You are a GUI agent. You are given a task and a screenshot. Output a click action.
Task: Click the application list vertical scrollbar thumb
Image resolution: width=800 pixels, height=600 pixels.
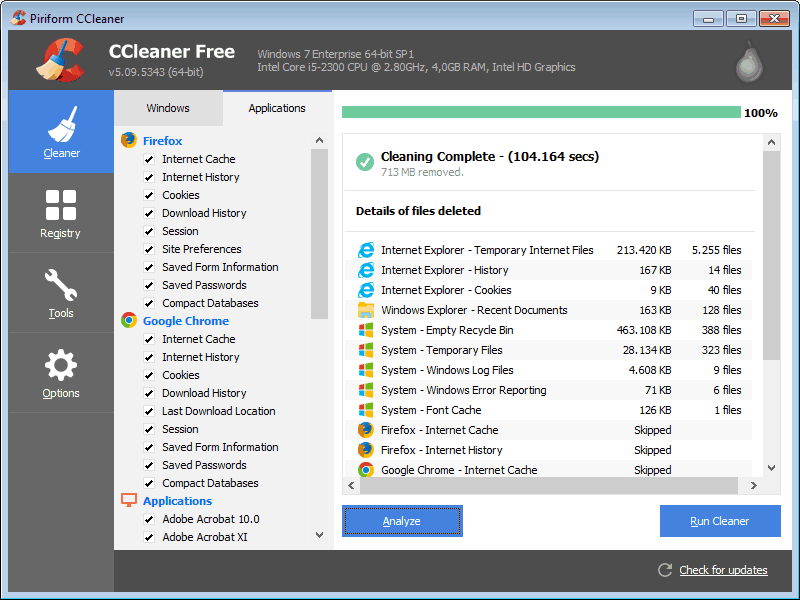tap(319, 234)
